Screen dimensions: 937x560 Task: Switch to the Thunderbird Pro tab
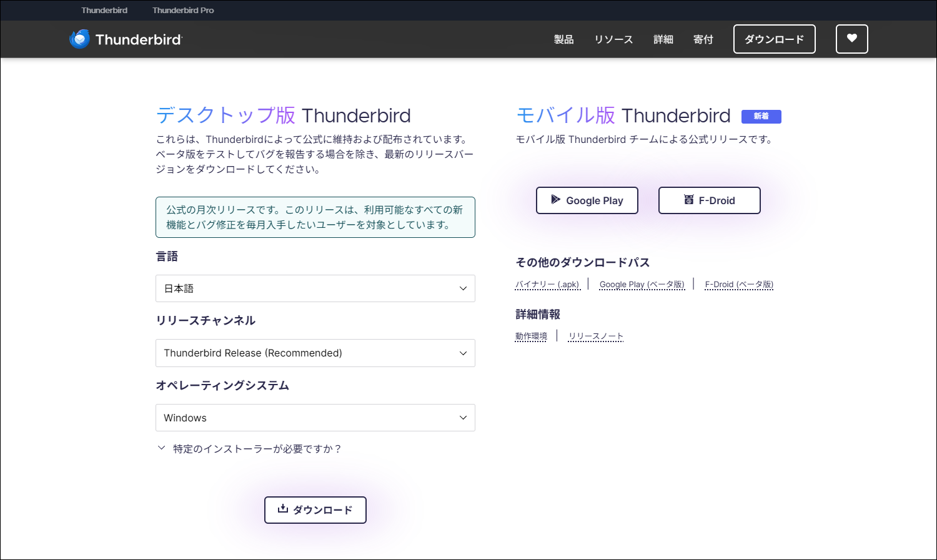[x=183, y=11]
